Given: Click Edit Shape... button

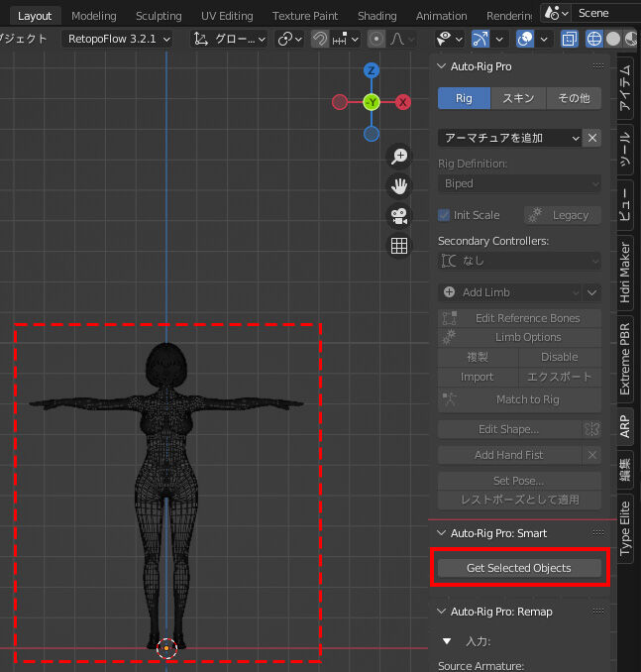Looking at the screenshot, I should pyautogui.click(x=509, y=429).
